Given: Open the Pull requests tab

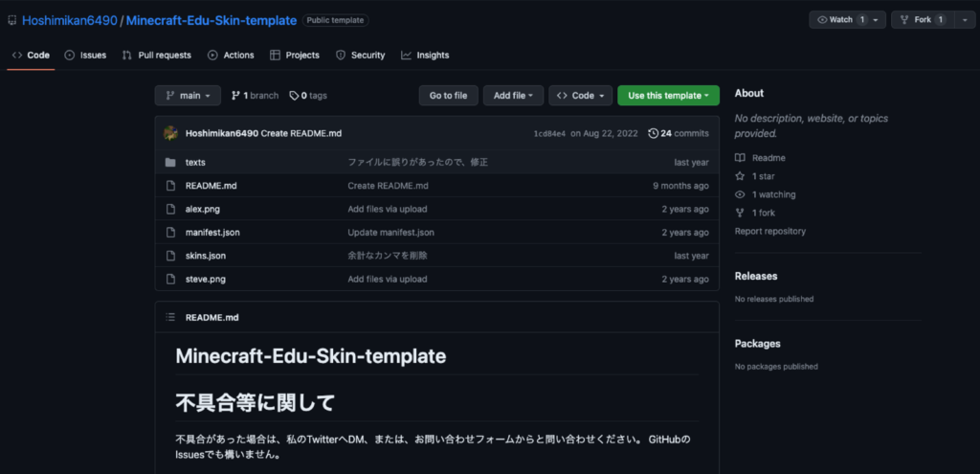Looking at the screenshot, I should pyautogui.click(x=157, y=56).
